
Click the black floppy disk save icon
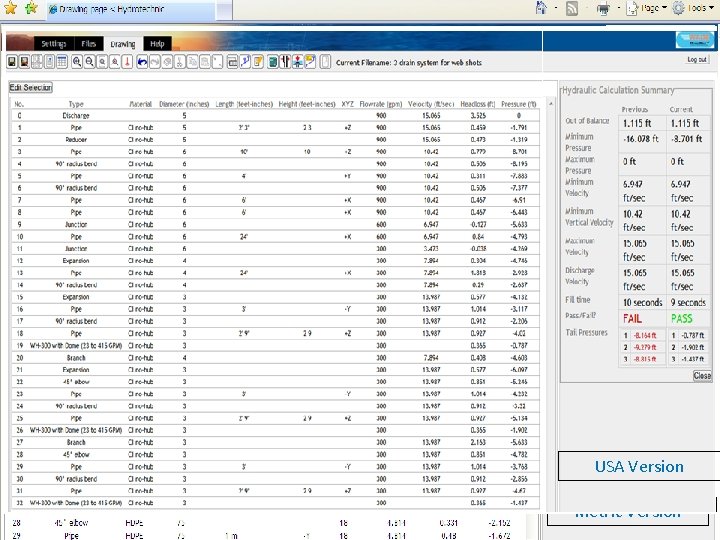coord(12,62)
